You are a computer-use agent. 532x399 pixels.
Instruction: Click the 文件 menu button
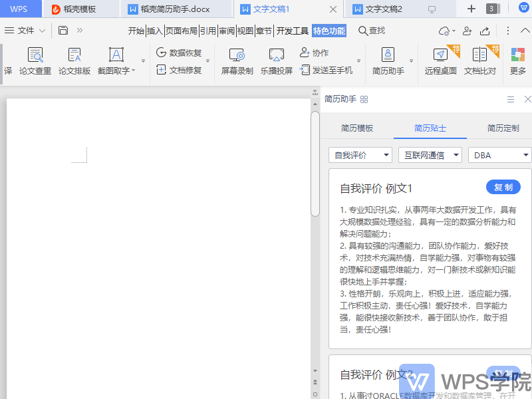click(25, 31)
